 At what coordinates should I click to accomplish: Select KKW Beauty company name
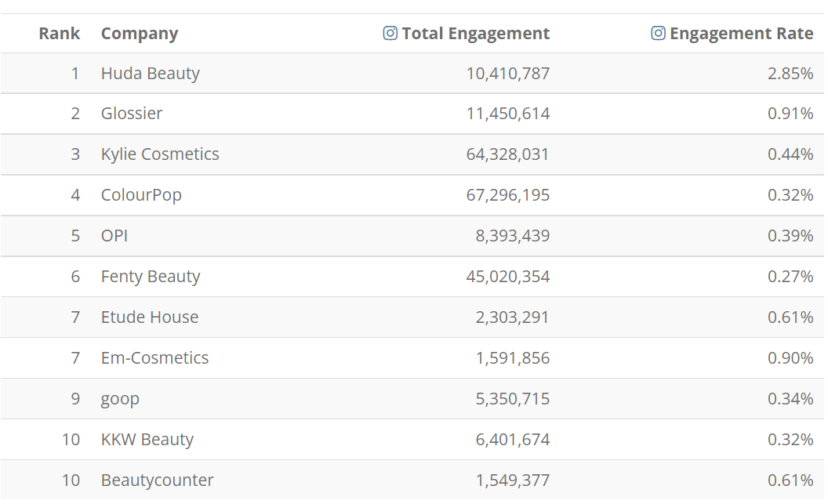coord(147,440)
